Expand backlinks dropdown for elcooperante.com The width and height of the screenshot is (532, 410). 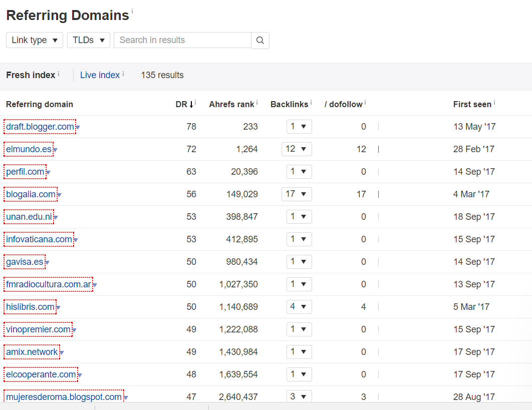(299, 374)
